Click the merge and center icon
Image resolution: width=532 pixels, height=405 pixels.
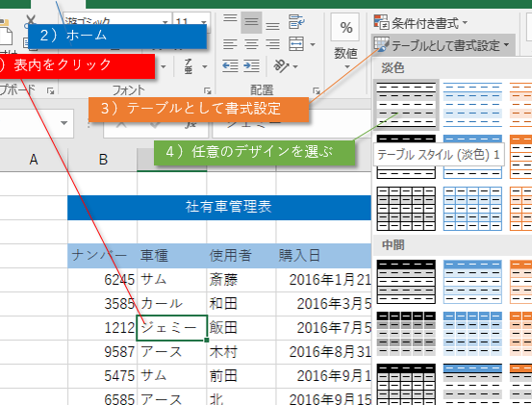point(296,44)
